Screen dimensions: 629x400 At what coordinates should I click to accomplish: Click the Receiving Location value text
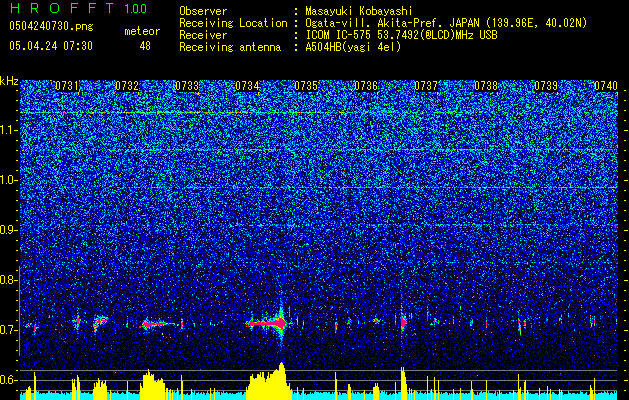(x=446, y=23)
